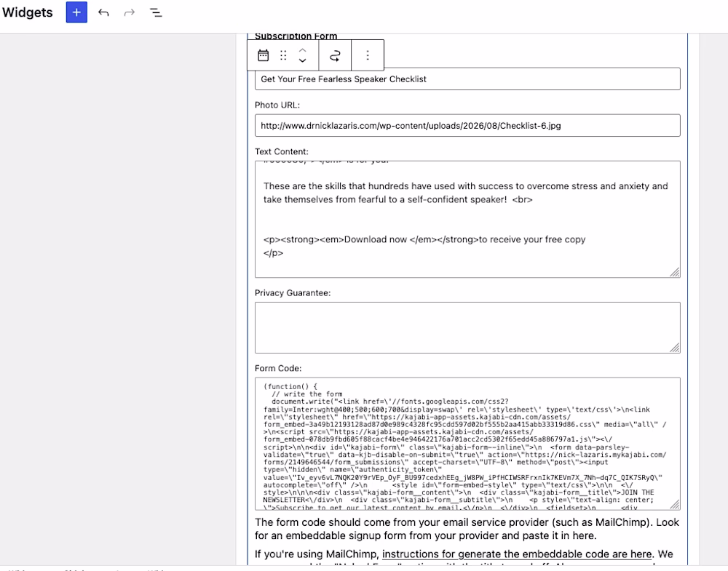Click the Widgets page heading
The height and width of the screenshot is (571, 728).
click(x=28, y=12)
